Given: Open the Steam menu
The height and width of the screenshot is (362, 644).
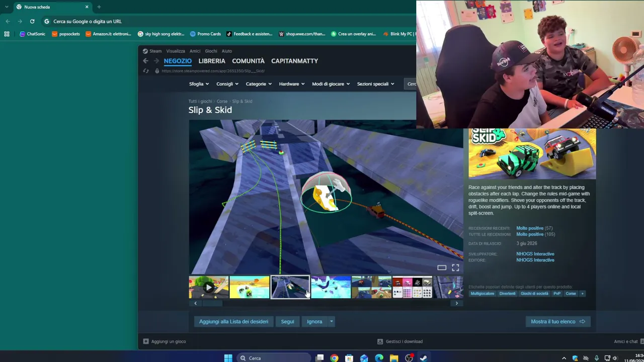Looking at the screenshot, I should point(152,51).
